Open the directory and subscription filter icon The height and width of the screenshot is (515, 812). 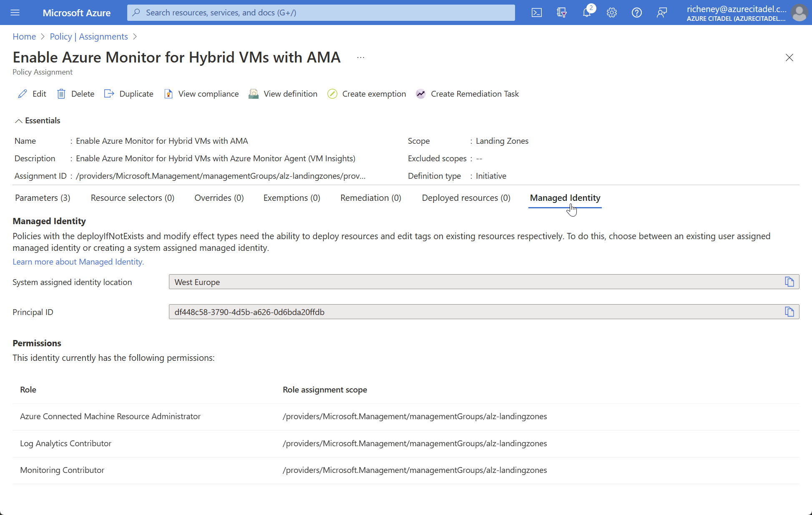coord(562,12)
